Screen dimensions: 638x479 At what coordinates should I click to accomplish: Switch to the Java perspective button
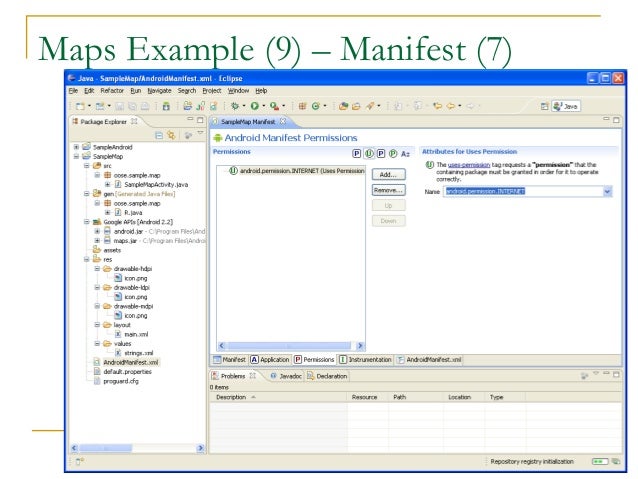point(566,107)
